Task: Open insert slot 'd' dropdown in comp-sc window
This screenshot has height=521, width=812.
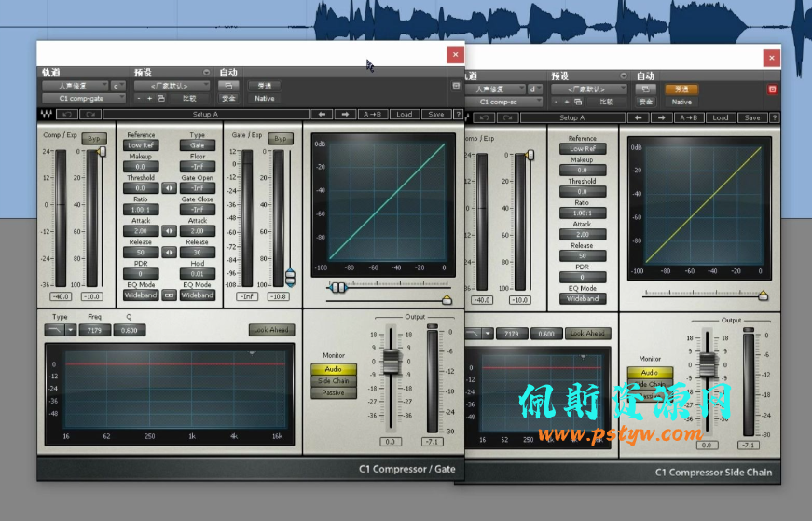Action: click(535, 89)
